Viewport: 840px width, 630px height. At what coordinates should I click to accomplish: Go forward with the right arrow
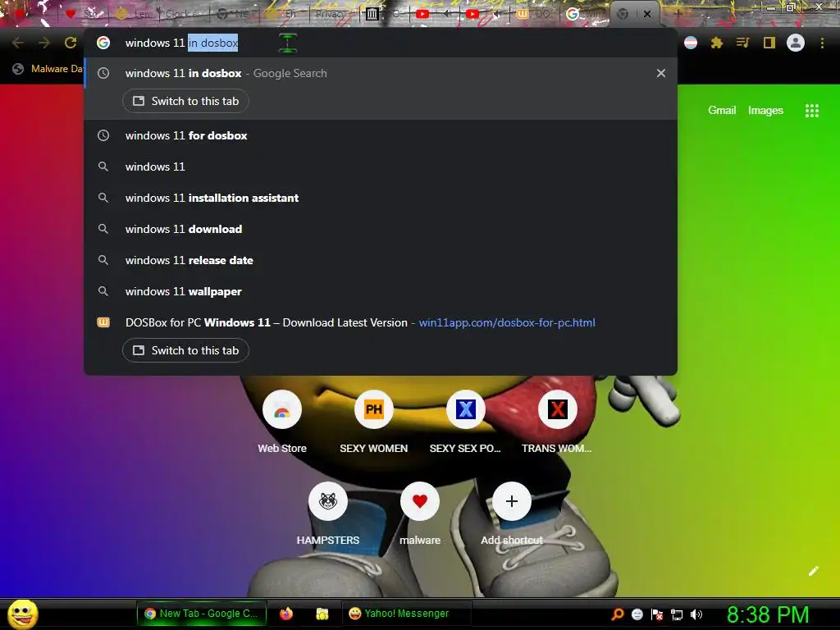point(44,43)
